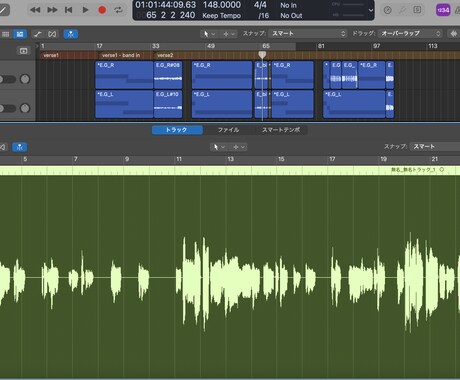Click bar 113 in the tracks ruler
The height and width of the screenshot is (380, 460).
433,46
